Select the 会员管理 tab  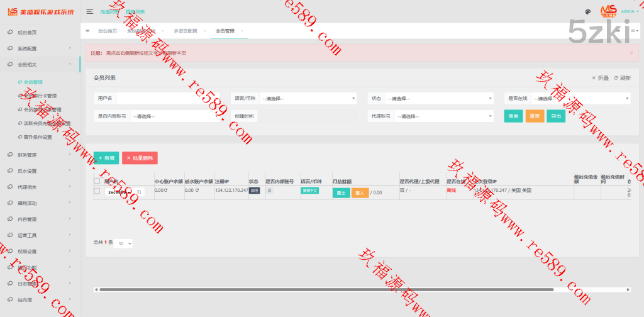tap(225, 31)
